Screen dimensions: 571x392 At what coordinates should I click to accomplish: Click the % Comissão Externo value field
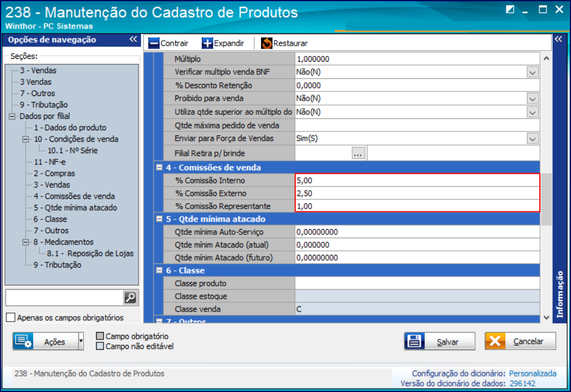click(x=417, y=193)
